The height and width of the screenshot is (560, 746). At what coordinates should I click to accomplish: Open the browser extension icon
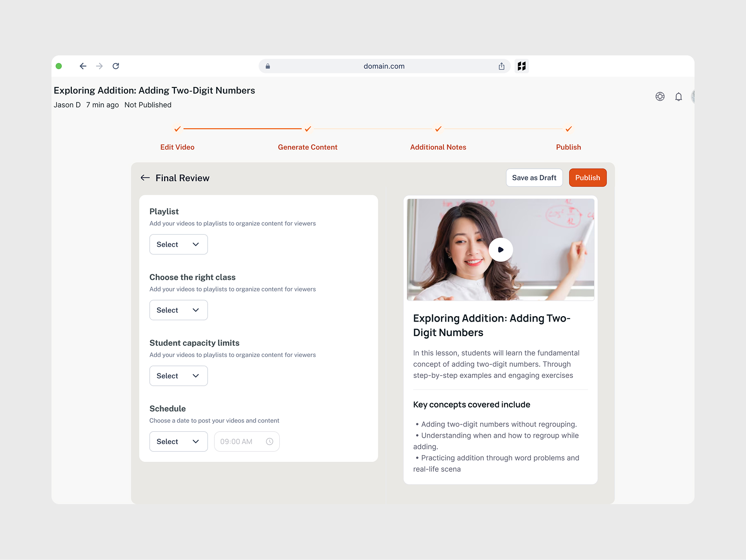point(522,66)
